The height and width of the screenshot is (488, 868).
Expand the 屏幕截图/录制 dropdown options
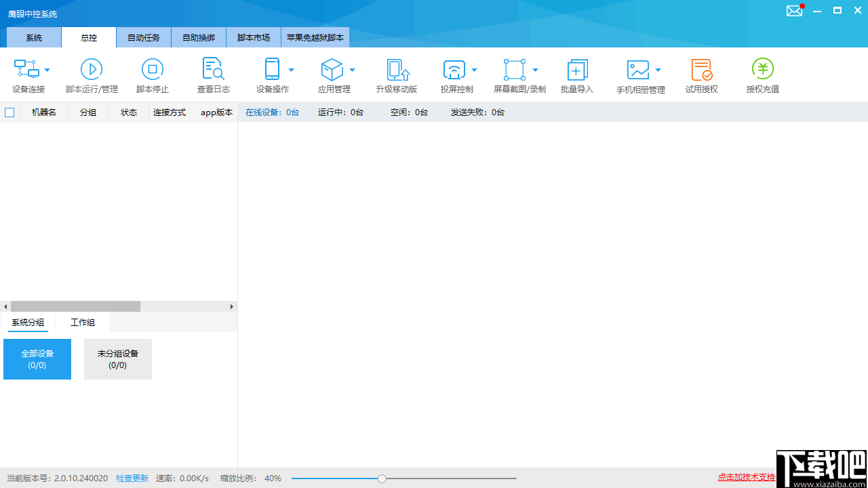coord(535,69)
